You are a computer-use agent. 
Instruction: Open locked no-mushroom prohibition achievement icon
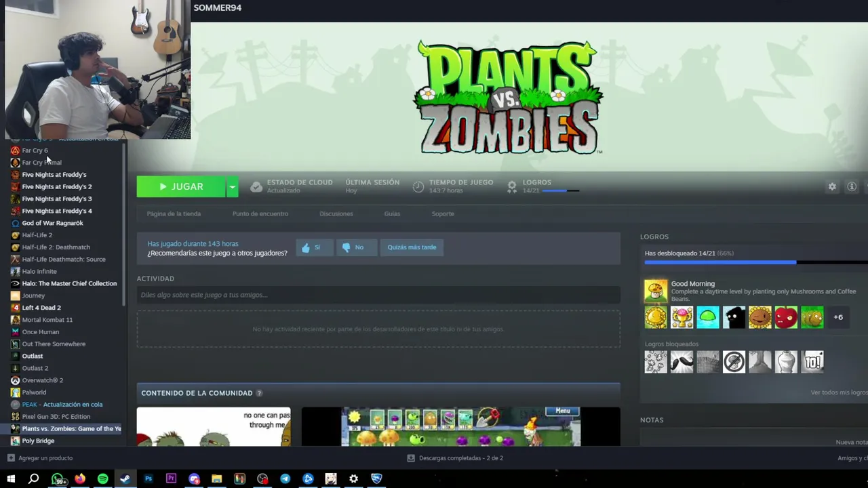pyautogui.click(x=734, y=362)
